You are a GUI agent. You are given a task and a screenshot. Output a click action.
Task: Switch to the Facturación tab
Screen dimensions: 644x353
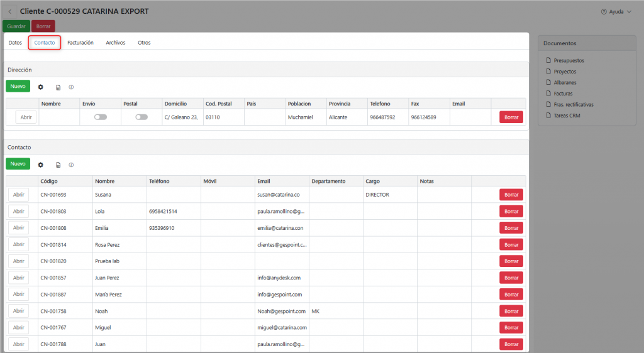(x=80, y=43)
